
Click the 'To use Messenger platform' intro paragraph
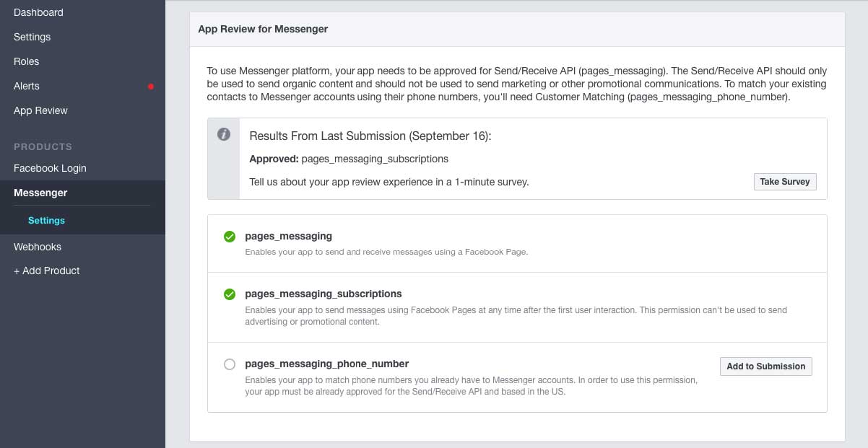click(517, 84)
